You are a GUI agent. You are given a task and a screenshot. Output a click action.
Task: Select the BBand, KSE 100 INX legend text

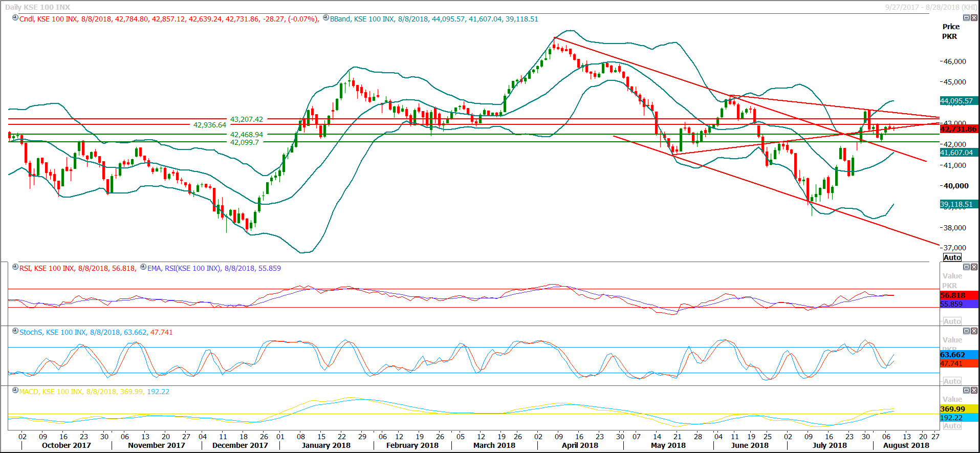[434, 19]
